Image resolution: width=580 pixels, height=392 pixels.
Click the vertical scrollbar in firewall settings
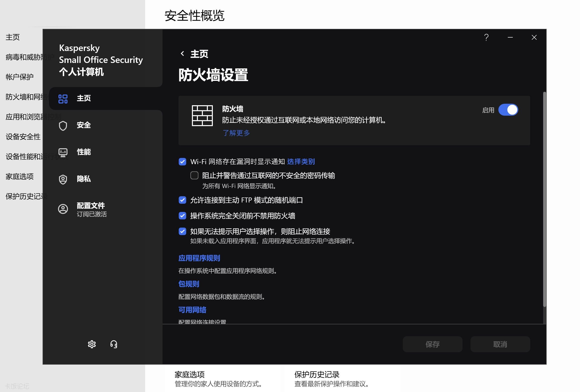click(x=545, y=199)
